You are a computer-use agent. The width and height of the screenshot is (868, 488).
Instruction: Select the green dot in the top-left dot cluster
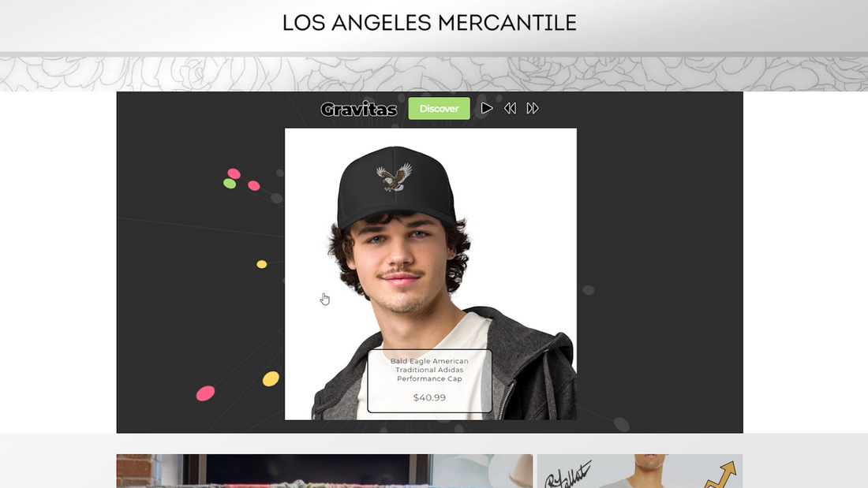(x=230, y=183)
